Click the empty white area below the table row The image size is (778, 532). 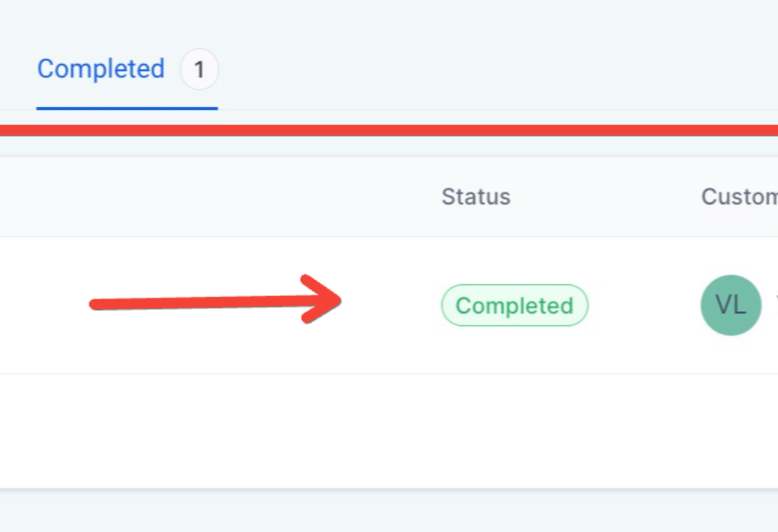(x=388, y=431)
